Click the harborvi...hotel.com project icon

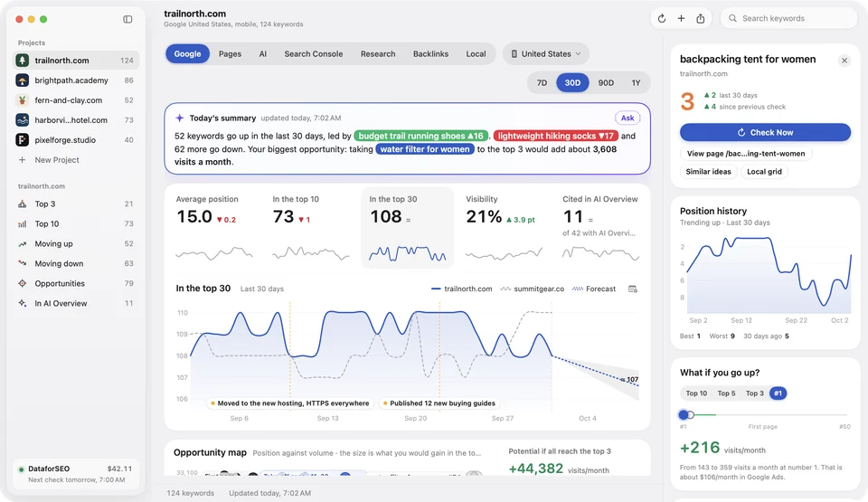pos(22,120)
